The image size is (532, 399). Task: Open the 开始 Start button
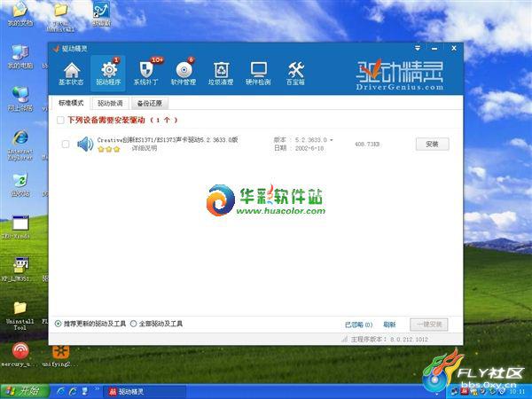click(24, 391)
